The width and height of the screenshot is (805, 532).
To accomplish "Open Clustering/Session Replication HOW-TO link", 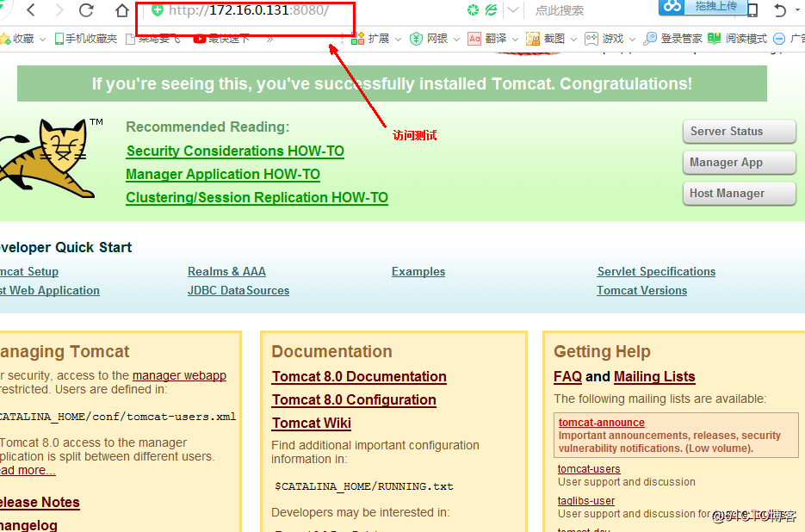I will 257,198.
